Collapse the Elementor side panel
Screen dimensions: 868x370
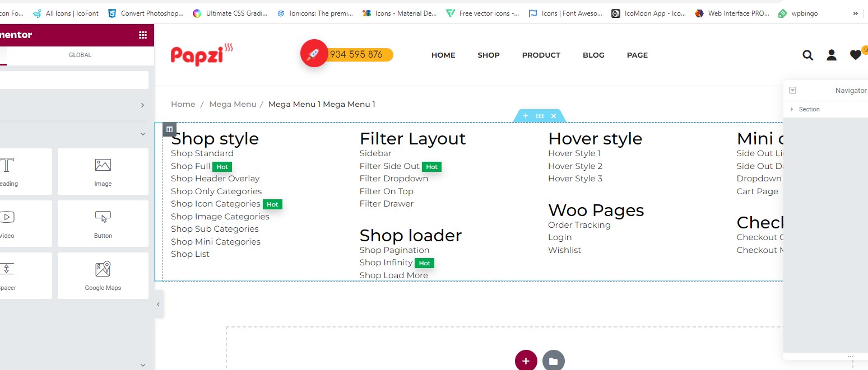(158, 304)
